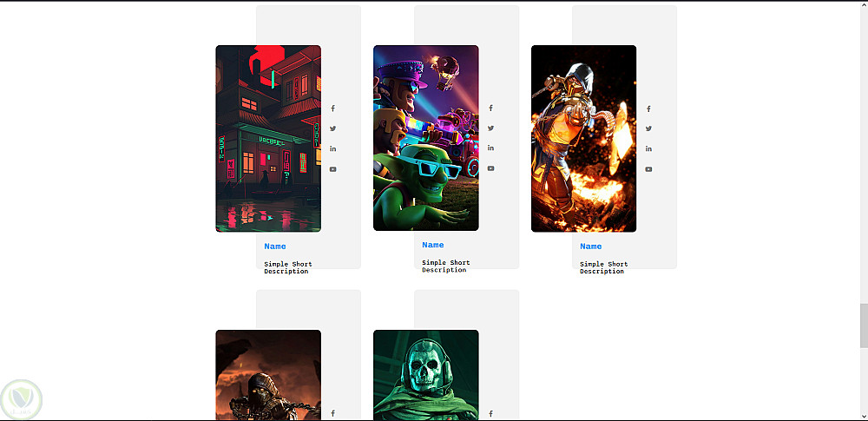The height and width of the screenshot is (421, 868).
Task: Open Facebook icon beside chained warrior card
Action: (332, 412)
